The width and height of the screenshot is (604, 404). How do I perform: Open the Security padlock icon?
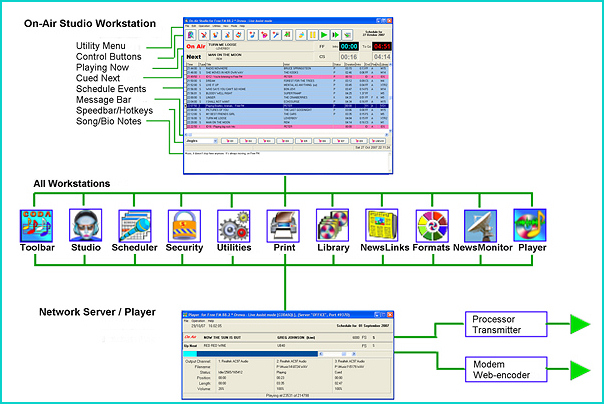point(183,224)
